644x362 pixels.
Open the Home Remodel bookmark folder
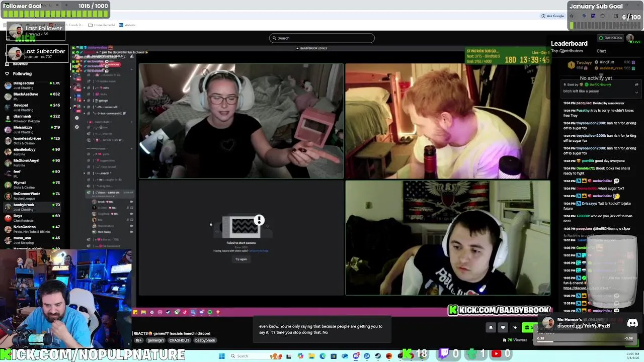[x=102, y=25]
